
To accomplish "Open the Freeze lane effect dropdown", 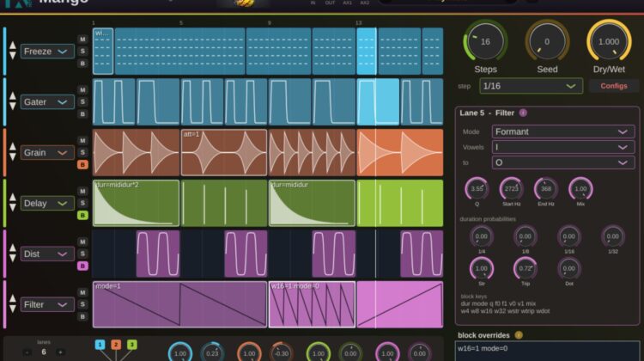I will pyautogui.click(x=47, y=52).
